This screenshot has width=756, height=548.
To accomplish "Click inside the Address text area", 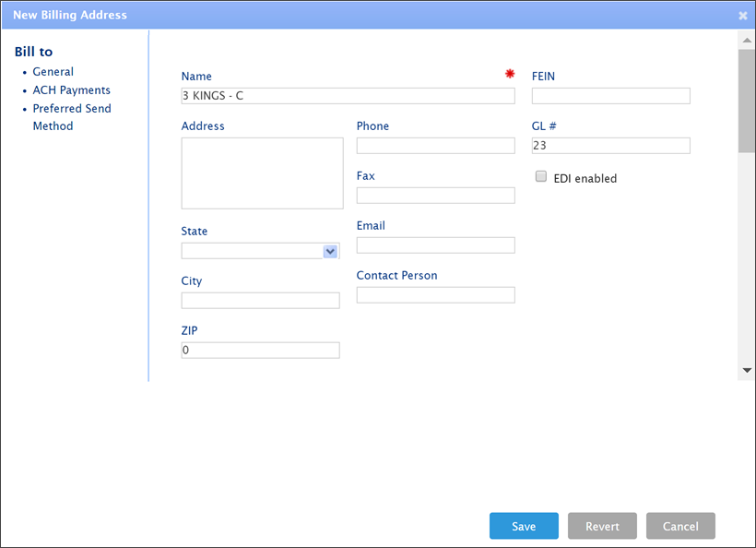I will (x=262, y=173).
